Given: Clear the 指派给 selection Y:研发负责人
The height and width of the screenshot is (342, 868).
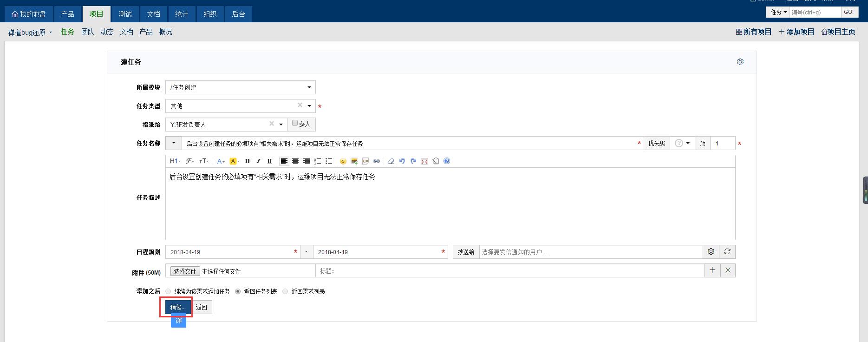Looking at the screenshot, I should (x=272, y=124).
